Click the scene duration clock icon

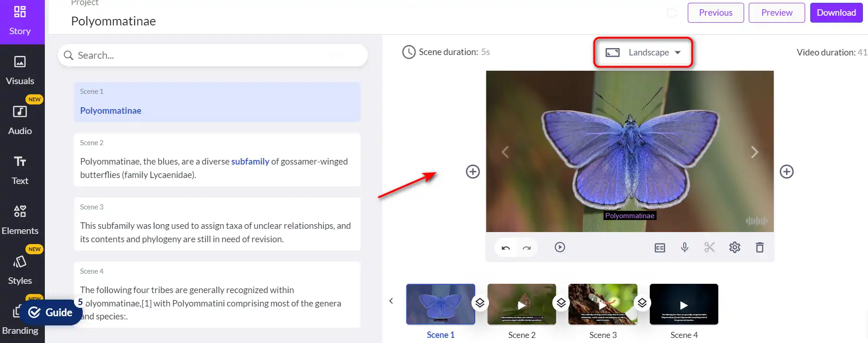pos(409,52)
